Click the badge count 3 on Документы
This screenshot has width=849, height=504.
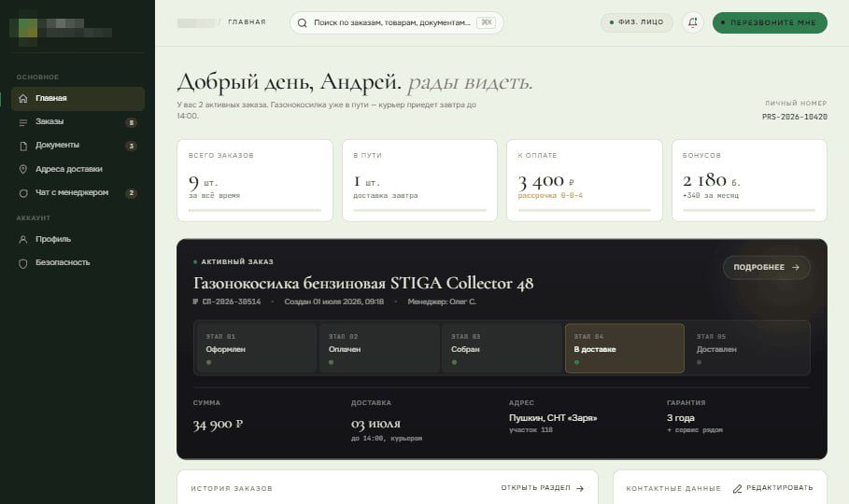click(x=131, y=147)
